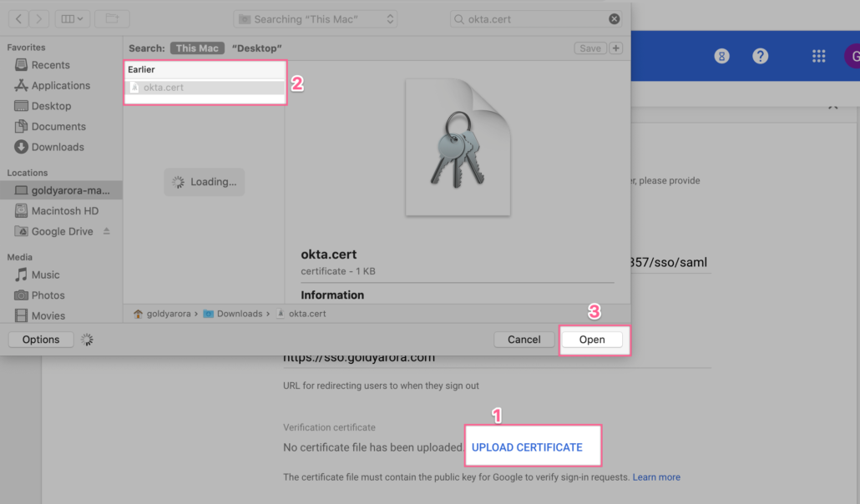Image resolution: width=860 pixels, height=504 pixels.
Task: Select the This Mac search scope
Action: click(x=197, y=48)
